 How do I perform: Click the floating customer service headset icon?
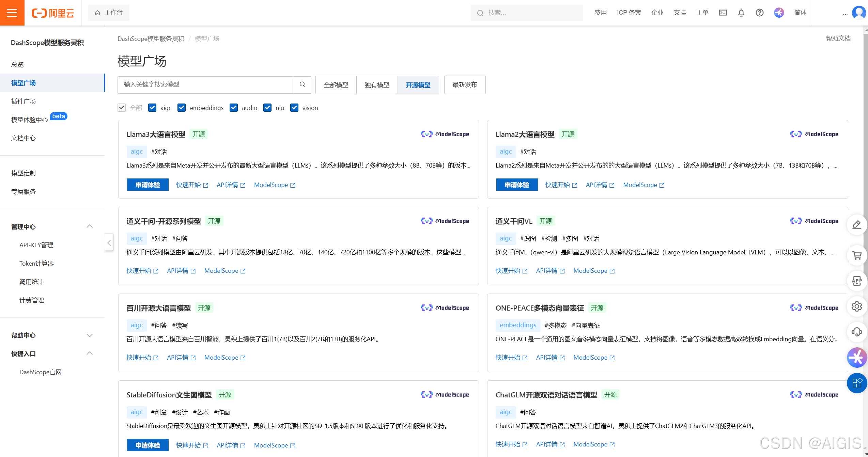click(857, 332)
